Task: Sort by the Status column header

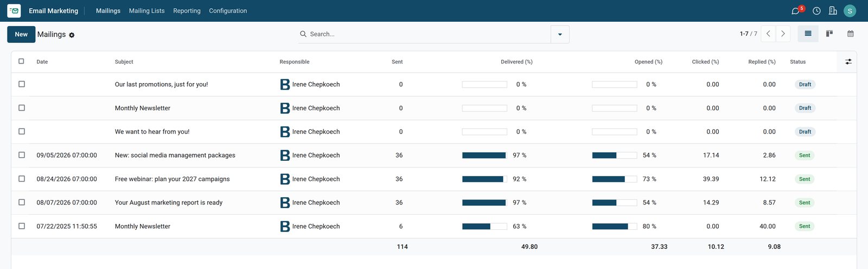Action: coord(797,62)
